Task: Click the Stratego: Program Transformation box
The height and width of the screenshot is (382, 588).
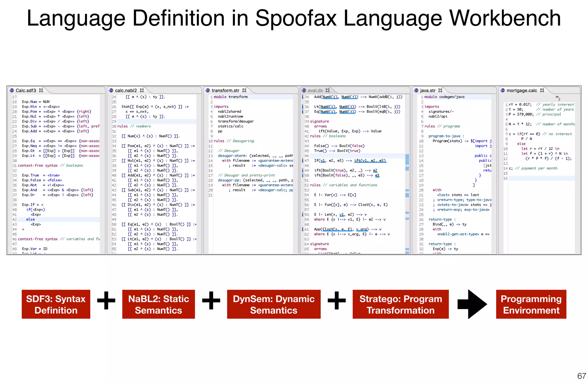Action: pos(401,304)
